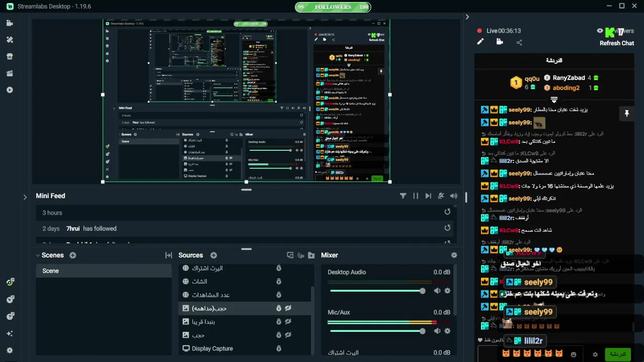
Task: Add a source folder with the folder icon
Action: click(311, 255)
